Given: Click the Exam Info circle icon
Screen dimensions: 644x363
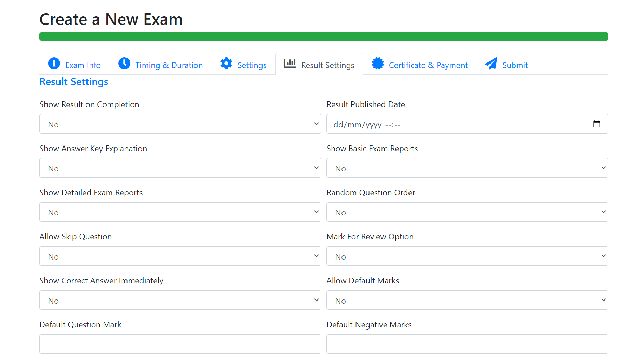Looking at the screenshot, I should tap(54, 64).
